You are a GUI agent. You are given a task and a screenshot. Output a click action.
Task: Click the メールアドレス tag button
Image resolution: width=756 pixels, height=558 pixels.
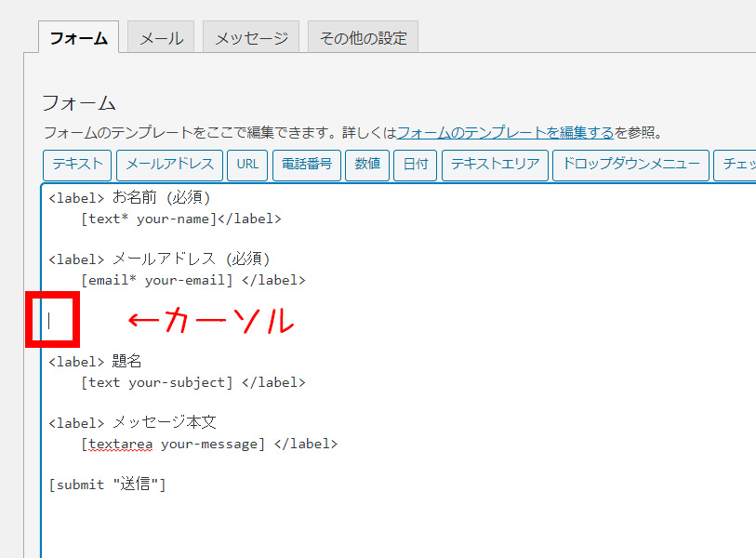[169, 165]
